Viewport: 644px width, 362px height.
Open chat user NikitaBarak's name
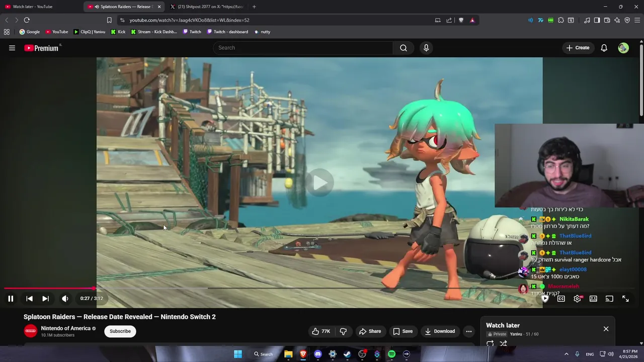click(x=574, y=219)
